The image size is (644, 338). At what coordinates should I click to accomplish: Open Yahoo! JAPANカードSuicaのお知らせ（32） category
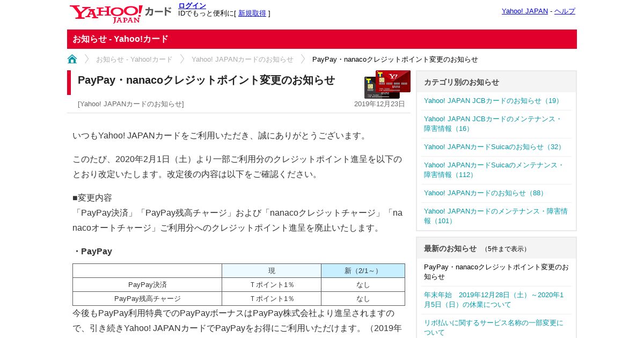click(494, 147)
